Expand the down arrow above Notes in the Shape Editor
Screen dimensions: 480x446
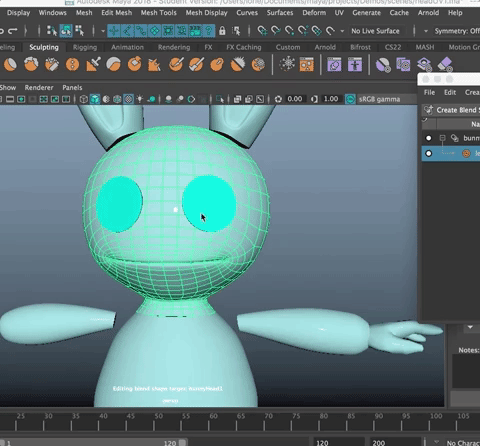[x=470, y=327]
